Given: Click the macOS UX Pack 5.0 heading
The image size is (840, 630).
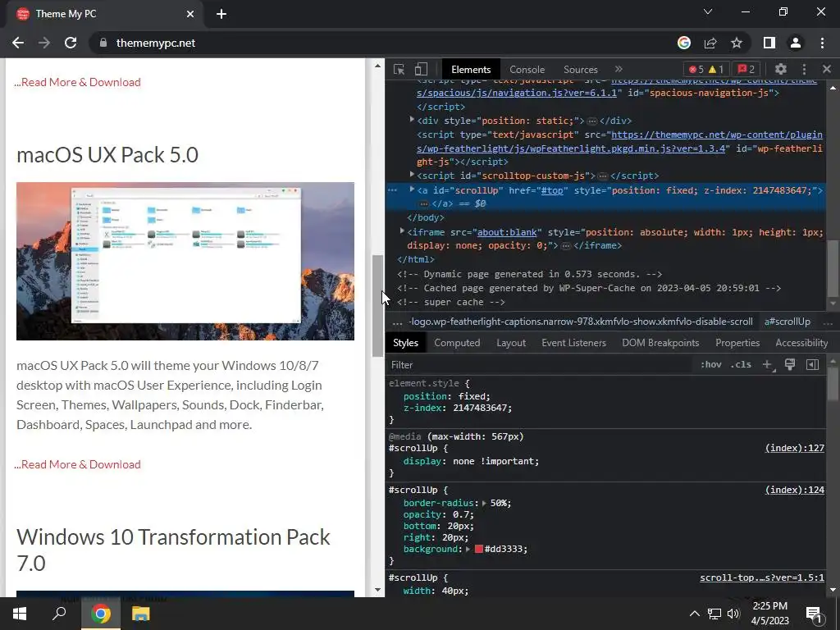Looking at the screenshot, I should [x=107, y=155].
